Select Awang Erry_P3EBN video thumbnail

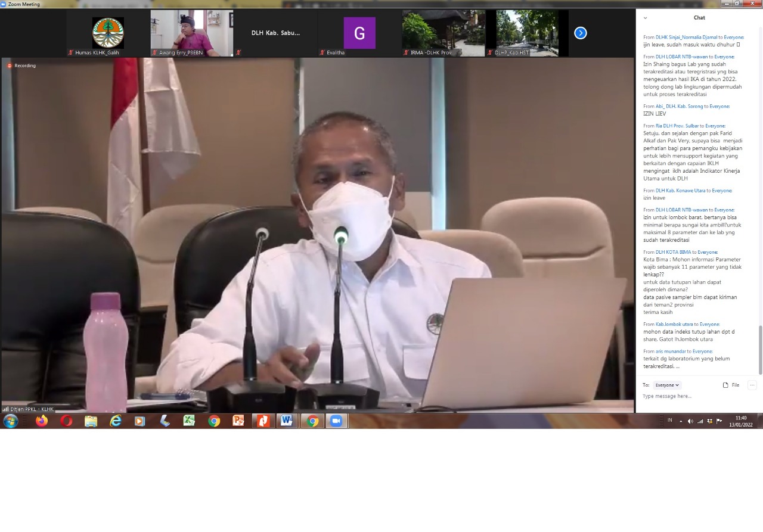coord(191,33)
